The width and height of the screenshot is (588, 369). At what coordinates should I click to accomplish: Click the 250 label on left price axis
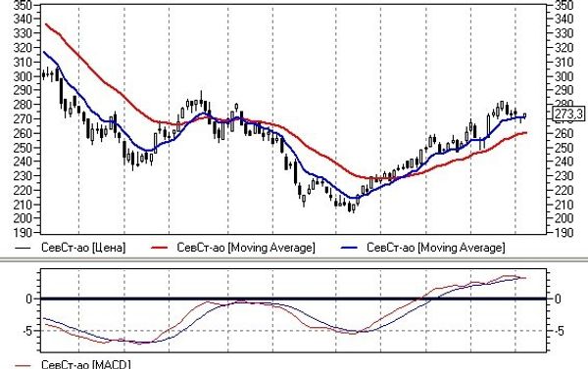23,148
